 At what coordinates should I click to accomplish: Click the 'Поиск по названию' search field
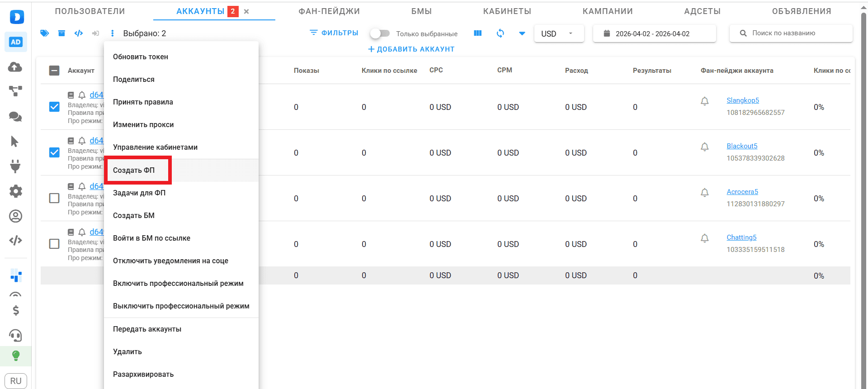click(791, 33)
